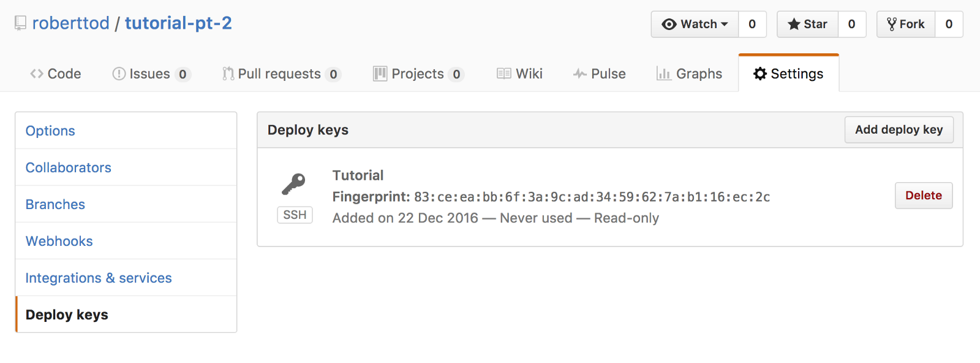The image size is (980, 363).
Task: Switch to the Projects tab
Action: pos(418,74)
